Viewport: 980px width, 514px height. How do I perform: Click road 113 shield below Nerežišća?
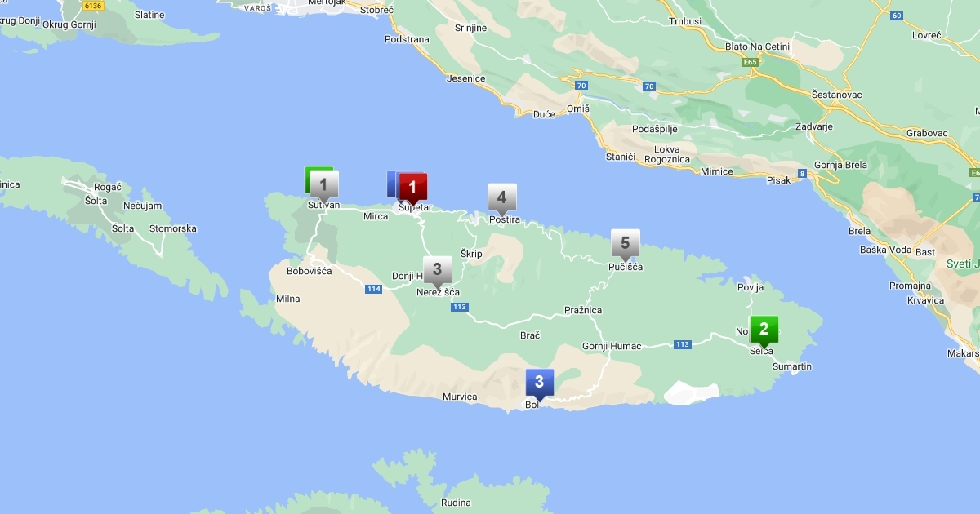click(x=459, y=307)
